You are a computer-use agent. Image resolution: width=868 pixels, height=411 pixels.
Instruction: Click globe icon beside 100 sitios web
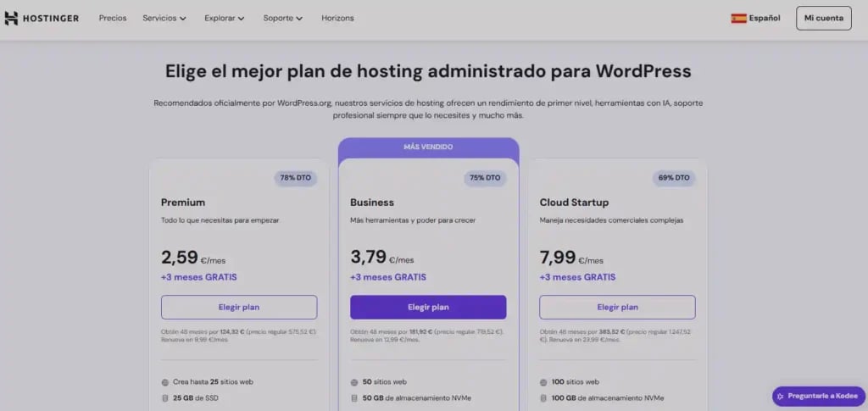pyautogui.click(x=543, y=382)
